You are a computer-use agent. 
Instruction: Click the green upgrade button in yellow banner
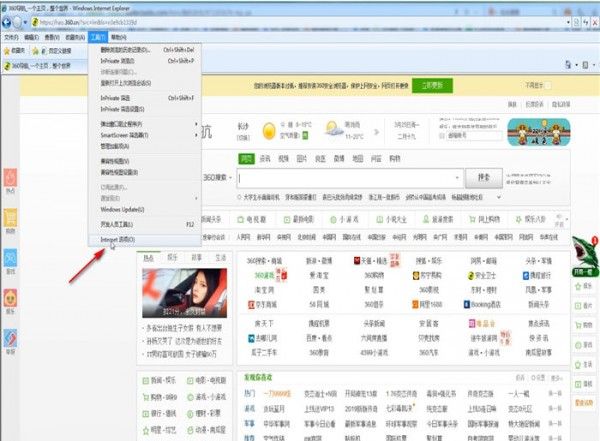pyautogui.click(x=432, y=85)
